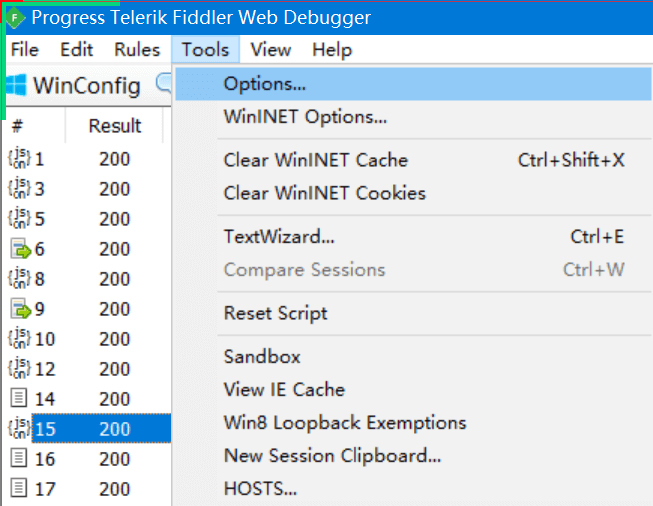The image size is (653, 506).
Task: Open the File menu
Action: [24, 49]
